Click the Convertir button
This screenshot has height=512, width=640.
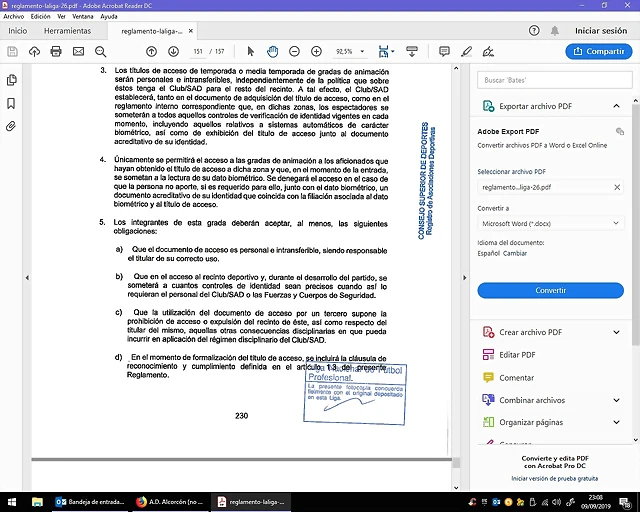point(551,290)
